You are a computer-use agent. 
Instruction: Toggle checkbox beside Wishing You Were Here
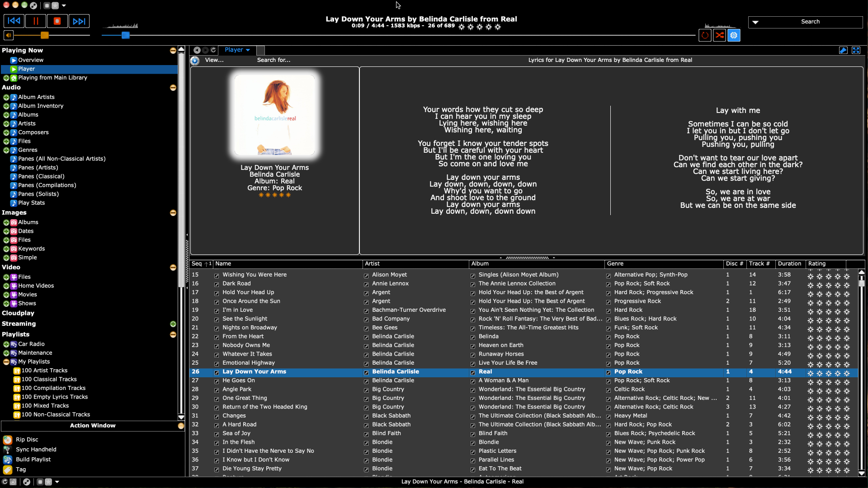tap(217, 275)
